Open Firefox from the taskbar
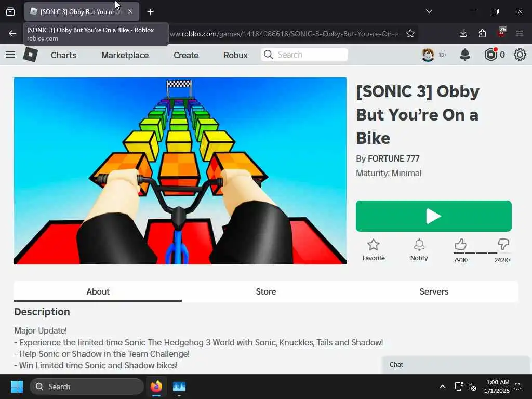 click(156, 387)
